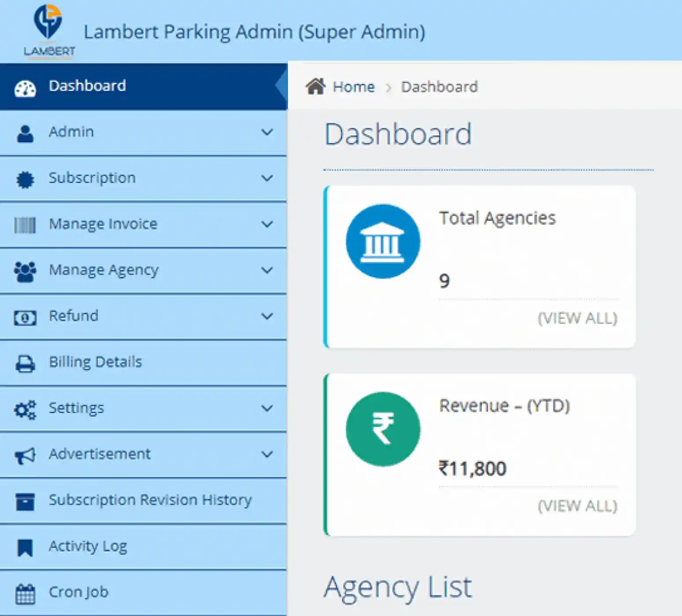Viewport: 682px width, 616px height.
Task: Click the Cron Job calendar icon
Action: click(x=25, y=594)
